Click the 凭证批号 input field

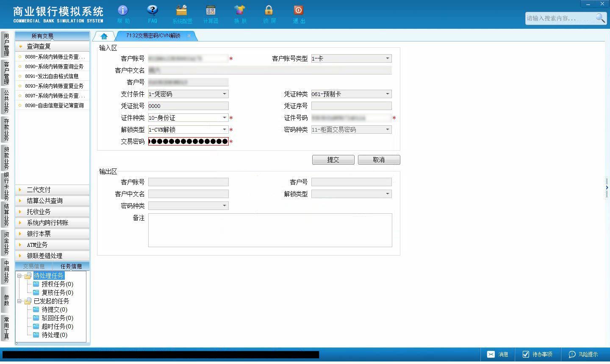189,106
